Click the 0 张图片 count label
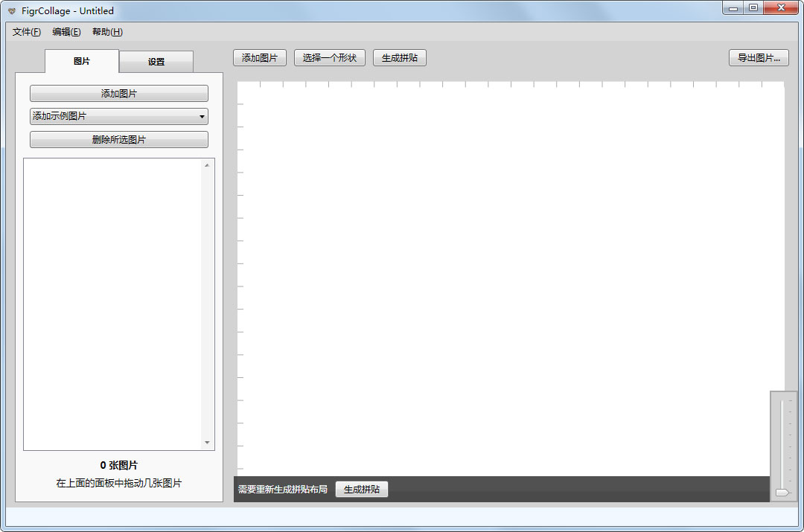Image resolution: width=804 pixels, height=532 pixels. [x=119, y=465]
